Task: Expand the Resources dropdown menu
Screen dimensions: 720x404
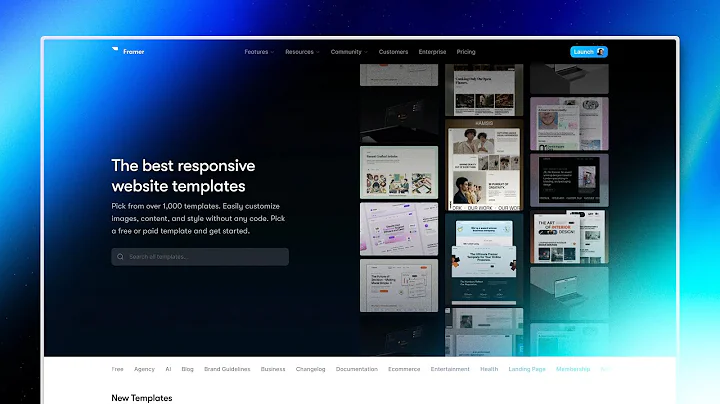Action: click(302, 52)
